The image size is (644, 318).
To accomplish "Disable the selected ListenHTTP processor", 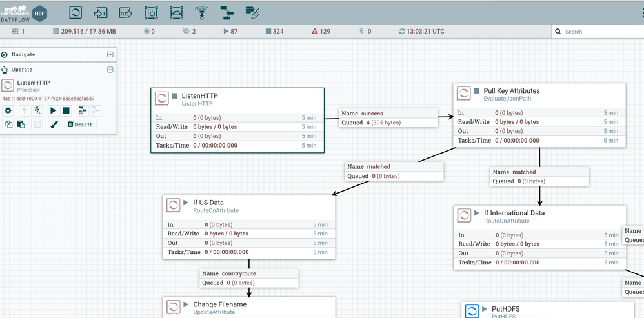I will pos(38,111).
